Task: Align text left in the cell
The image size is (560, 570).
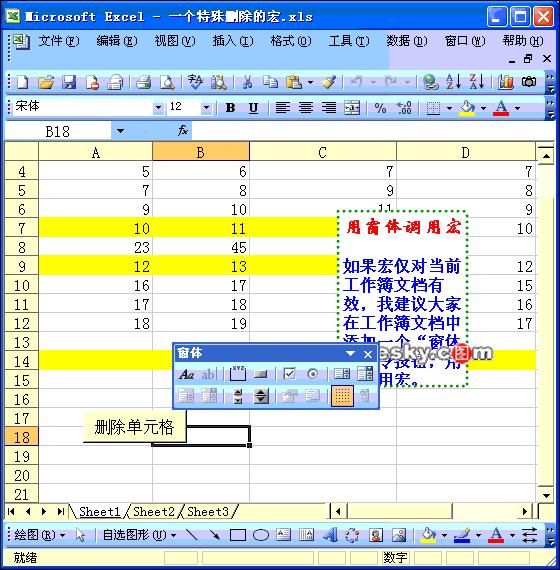Action: point(283,108)
